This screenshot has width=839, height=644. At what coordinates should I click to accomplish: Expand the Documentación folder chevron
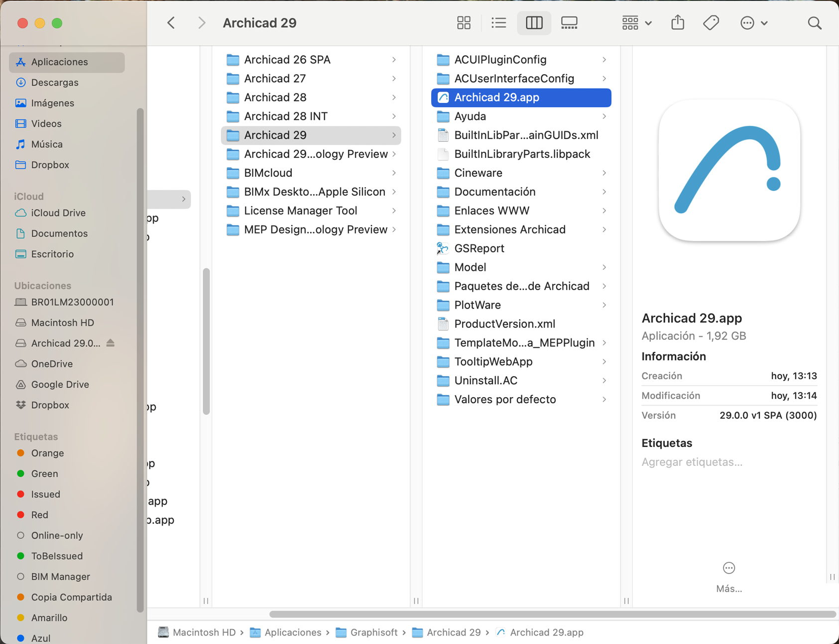pos(604,192)
